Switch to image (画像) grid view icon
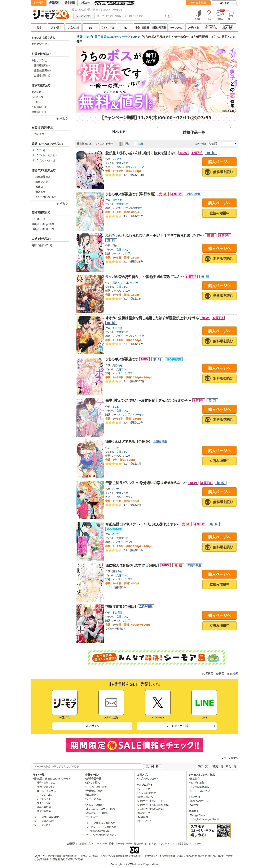Image resolution: width=269 pixels, height=868 pixels. click(x=135, y=144)
